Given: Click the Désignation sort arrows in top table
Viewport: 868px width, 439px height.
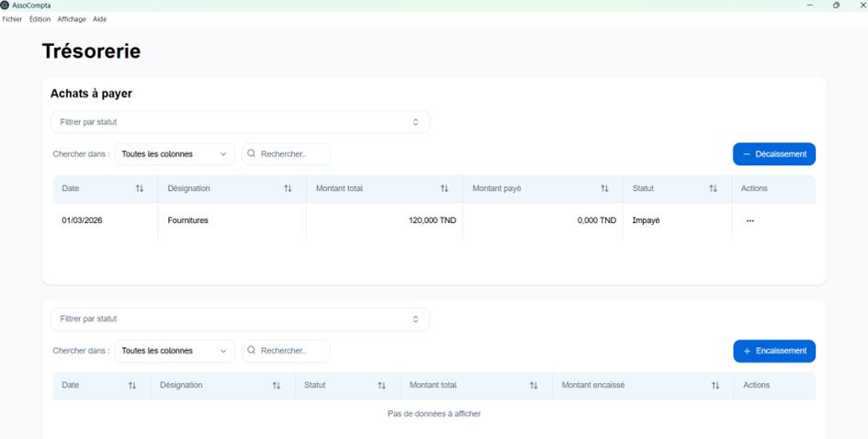Looking at the screenshot, I should (287, 189).
